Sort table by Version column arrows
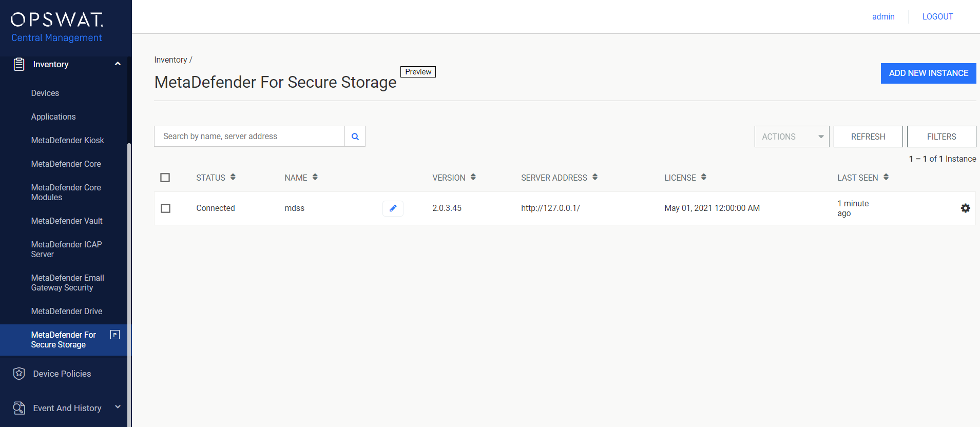This screenshot has width=980, height=427. pos(473,177)
